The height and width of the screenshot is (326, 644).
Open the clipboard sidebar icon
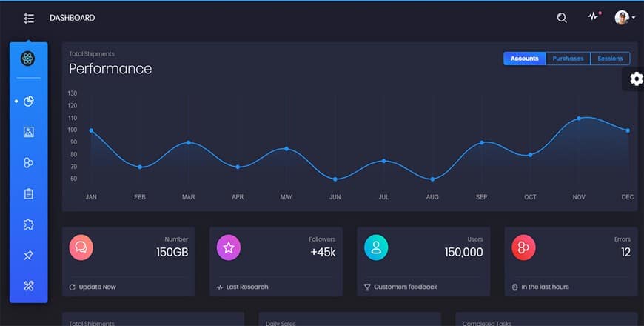point(28,193)
